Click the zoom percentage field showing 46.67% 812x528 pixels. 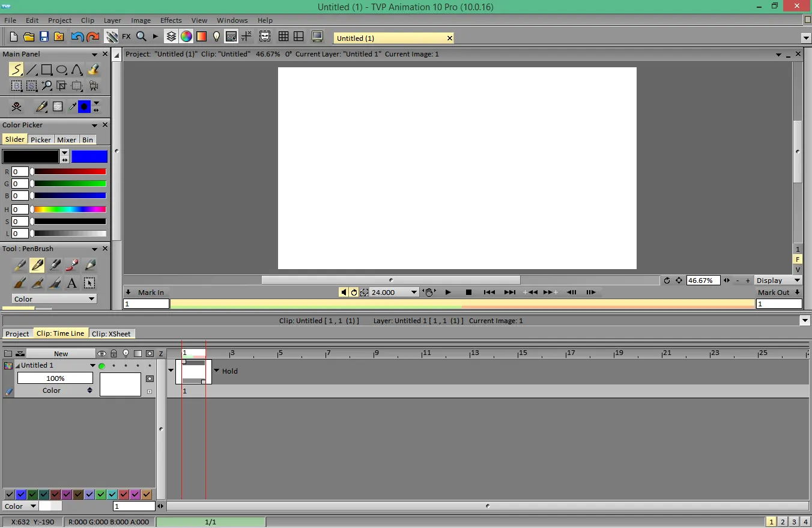[703, 281]
